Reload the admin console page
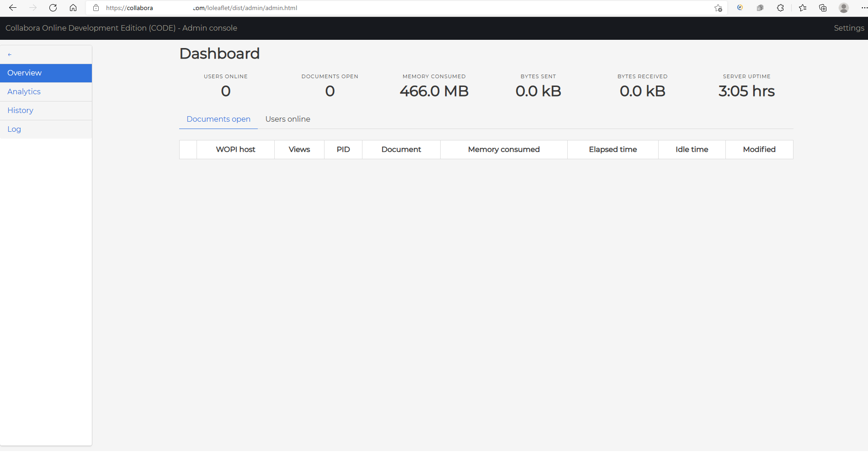The image size is (868, 452). pos(53,8)
